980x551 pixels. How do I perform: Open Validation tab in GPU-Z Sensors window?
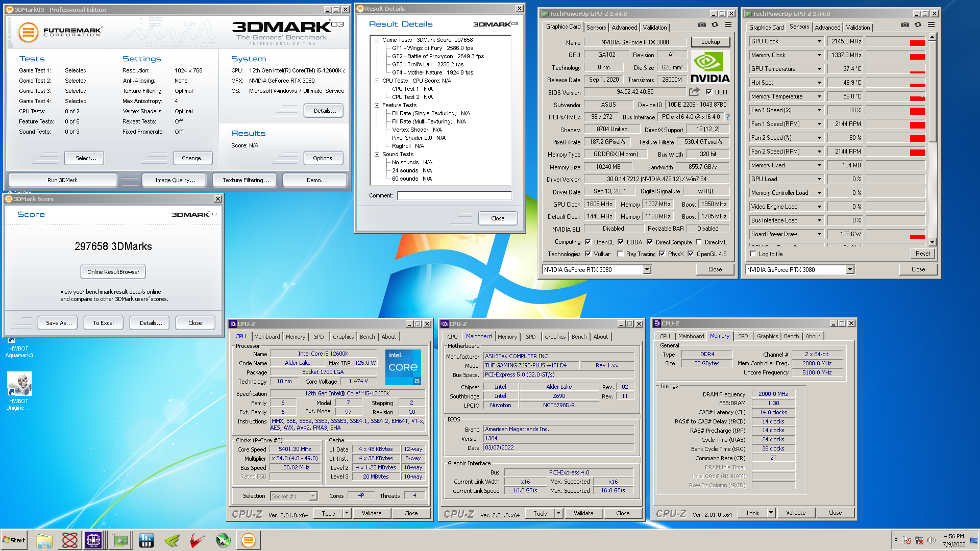857,28
